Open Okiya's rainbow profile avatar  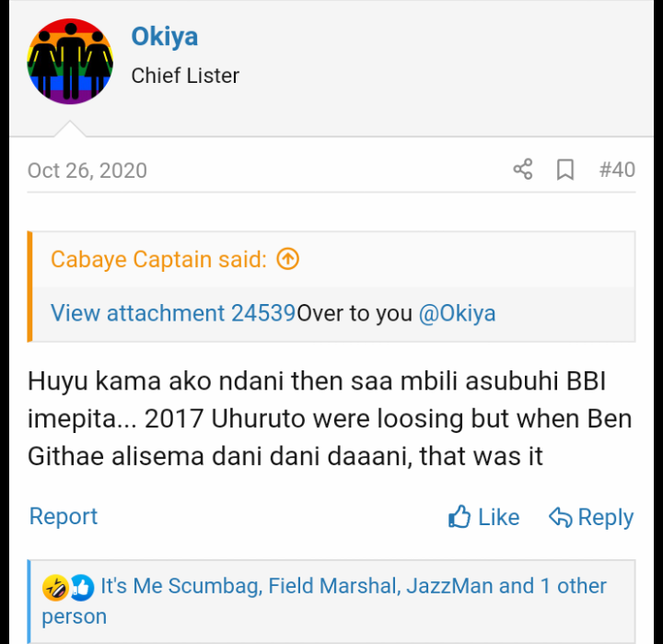click(x=71, y=62)
